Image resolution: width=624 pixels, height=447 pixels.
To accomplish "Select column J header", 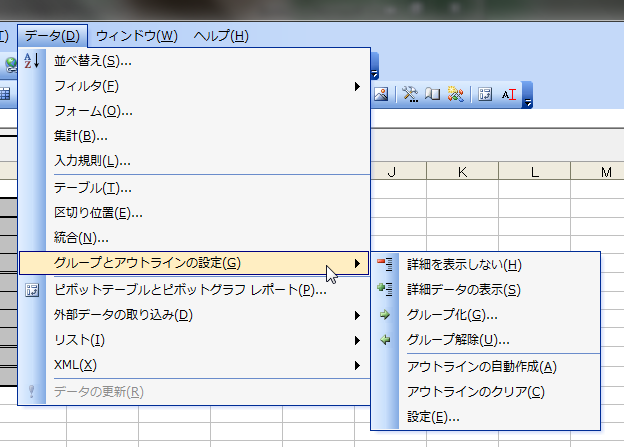I will coord(398,172).
